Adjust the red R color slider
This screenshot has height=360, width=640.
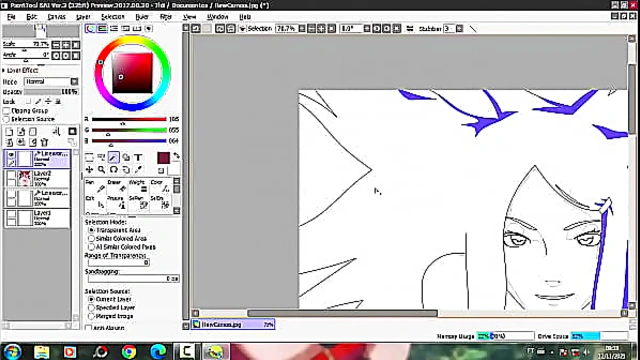pos(129,119)
